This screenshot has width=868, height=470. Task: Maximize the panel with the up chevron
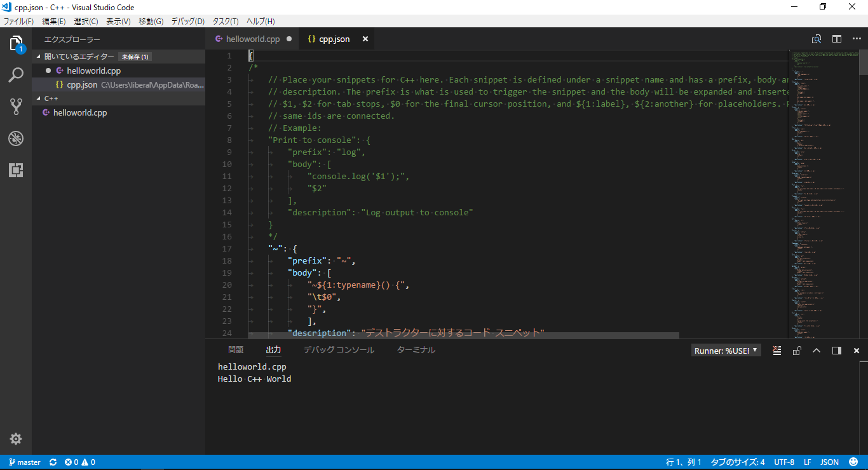(817, 351)
